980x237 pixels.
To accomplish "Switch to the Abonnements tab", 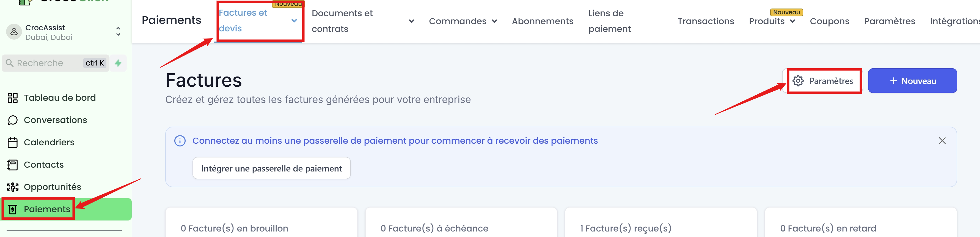I will coord(542,21).
